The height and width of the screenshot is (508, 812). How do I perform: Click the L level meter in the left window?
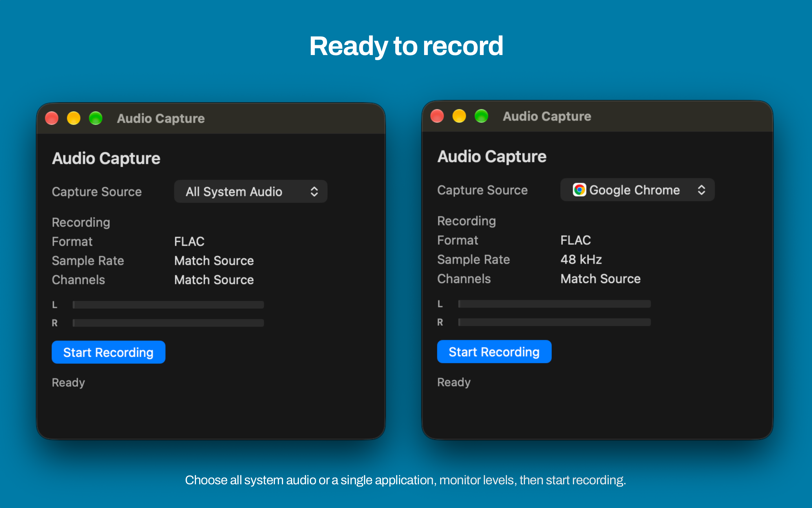click(x=168, y=305)
